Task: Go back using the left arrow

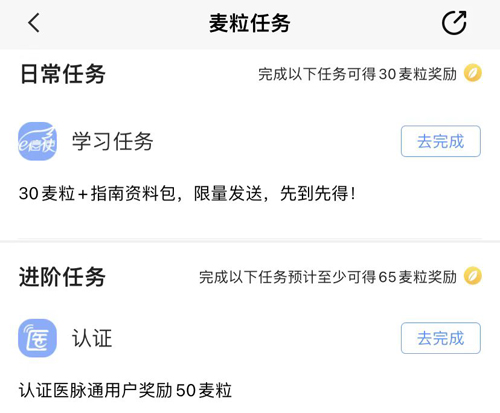Action: [x=34, y=23]
